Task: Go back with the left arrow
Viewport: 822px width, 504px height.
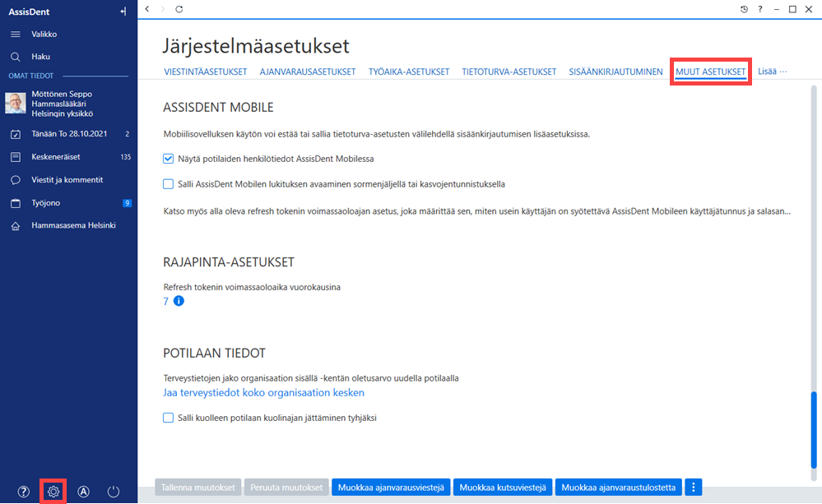Action: point(147,9)
